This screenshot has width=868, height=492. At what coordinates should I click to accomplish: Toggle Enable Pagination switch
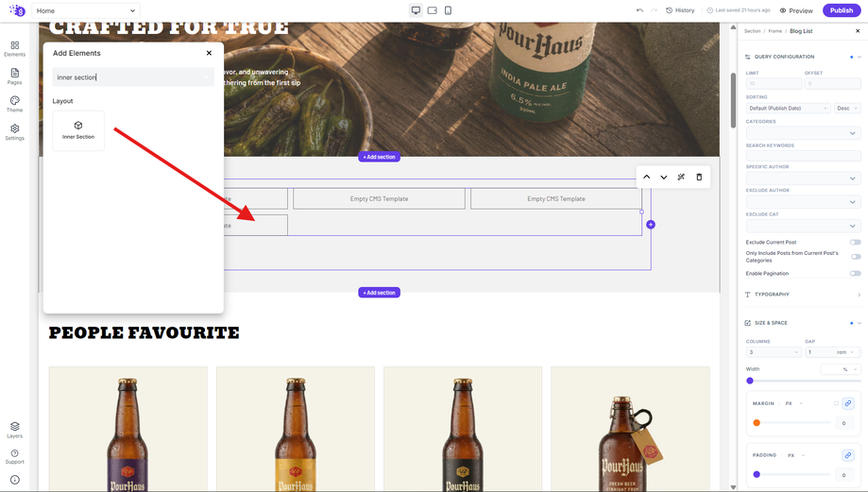point(856,274)
